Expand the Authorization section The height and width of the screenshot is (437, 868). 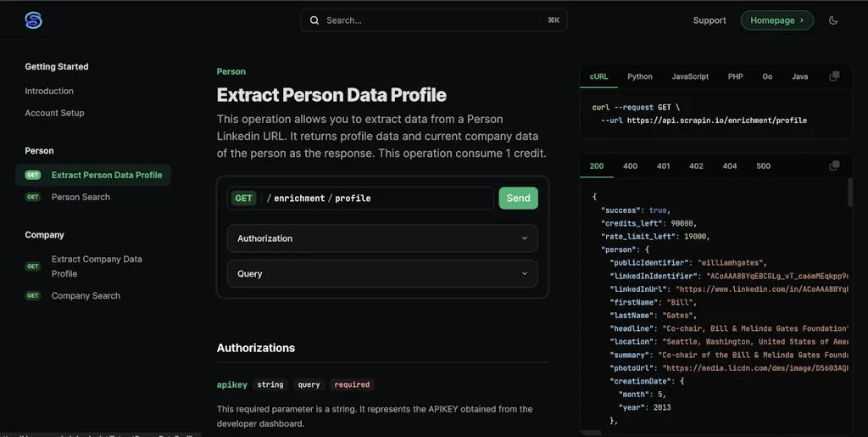[x=382, y=238]
